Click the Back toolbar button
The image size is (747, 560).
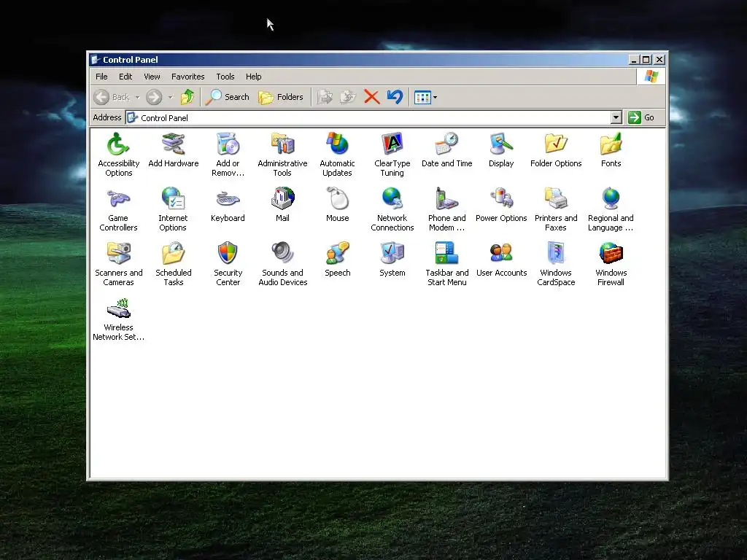click(x=112, y=97)
